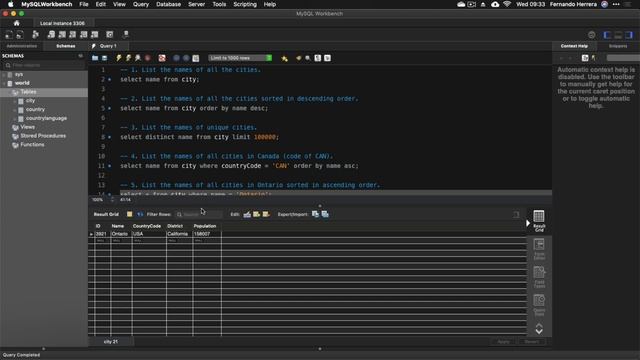Expand the country table

coord(15,109)
